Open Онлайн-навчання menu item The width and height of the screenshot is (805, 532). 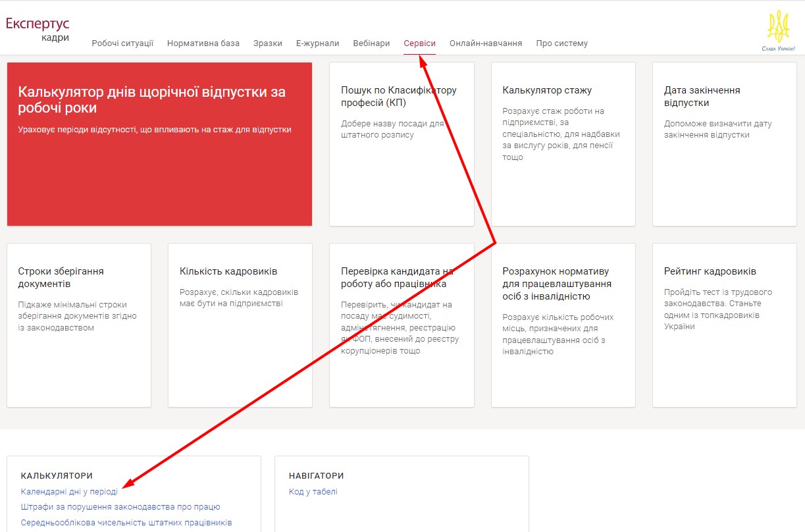(x=486, y=43)
